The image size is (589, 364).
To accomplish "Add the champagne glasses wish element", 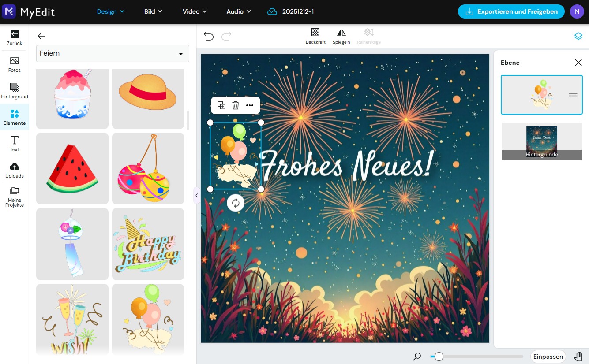I will click(72, 319).
